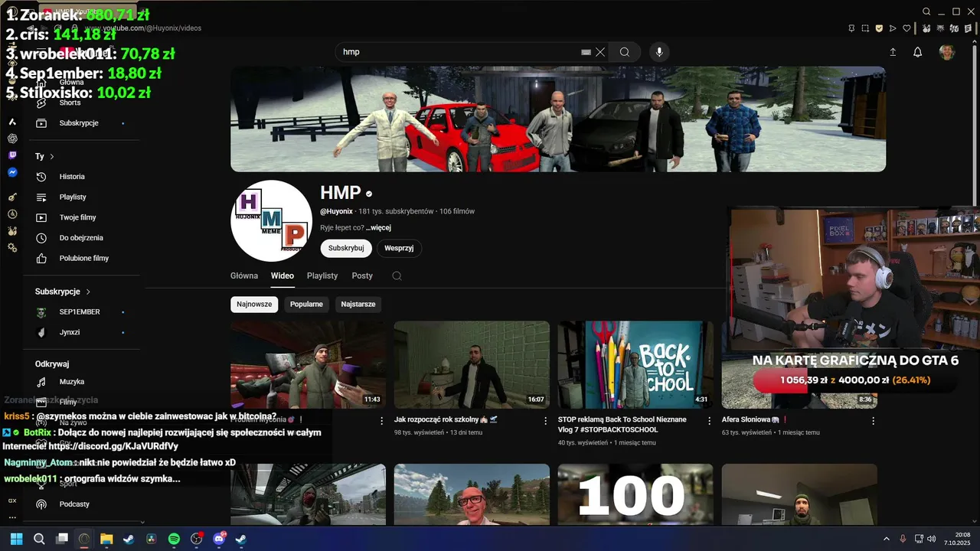Open options for 'Jak rozpocząć rok szkolny' video
Image resolution: width=980 pixels, height=551 pixels.
pyautogui.click(x=545, y=420)
